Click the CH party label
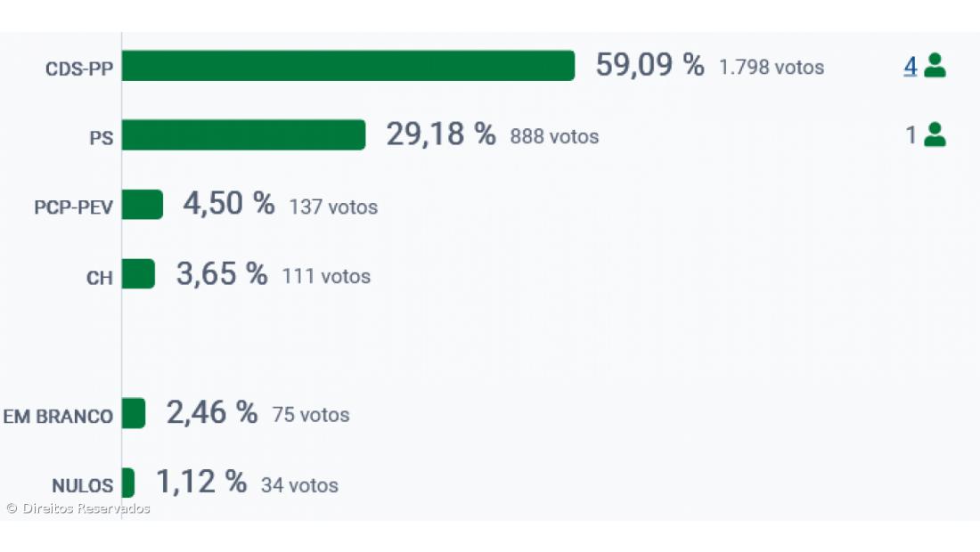The image size is (980, 552). (x=99, y=278)
